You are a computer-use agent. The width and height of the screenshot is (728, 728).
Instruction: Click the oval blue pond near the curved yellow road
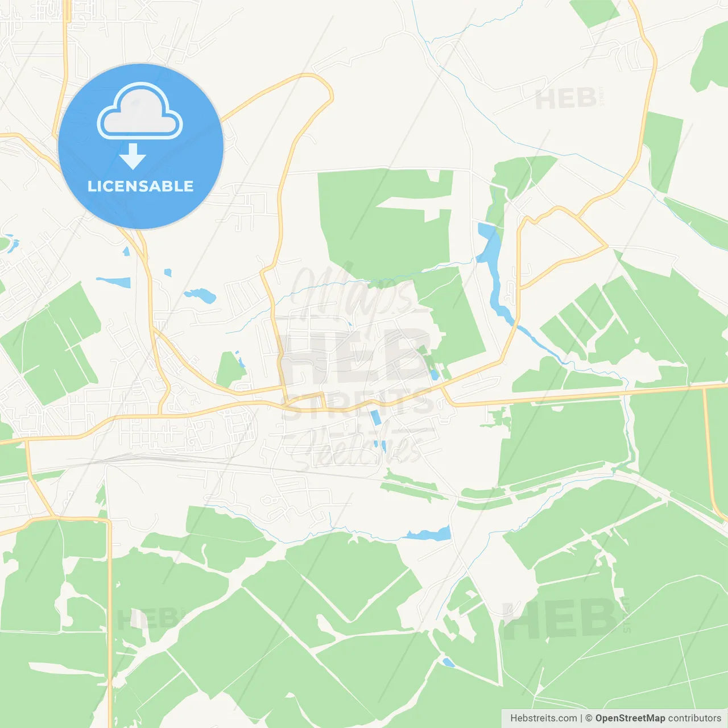click(200, 296)
